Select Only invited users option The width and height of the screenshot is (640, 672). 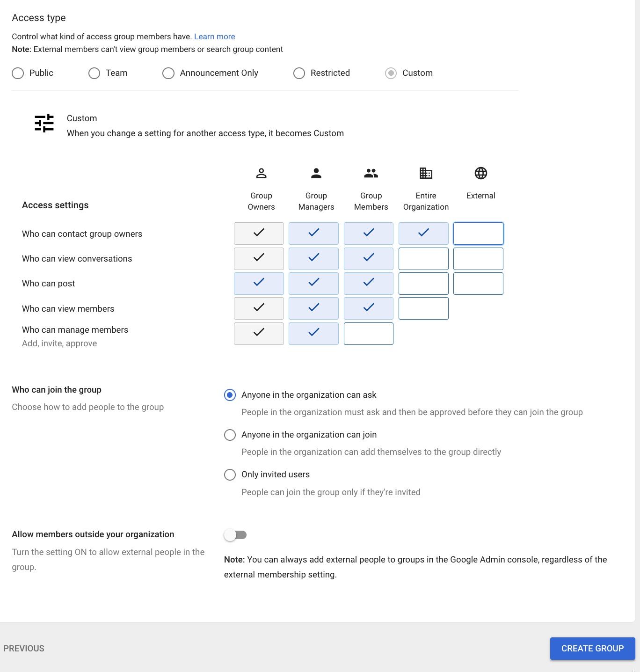click(x=230, y=475)
